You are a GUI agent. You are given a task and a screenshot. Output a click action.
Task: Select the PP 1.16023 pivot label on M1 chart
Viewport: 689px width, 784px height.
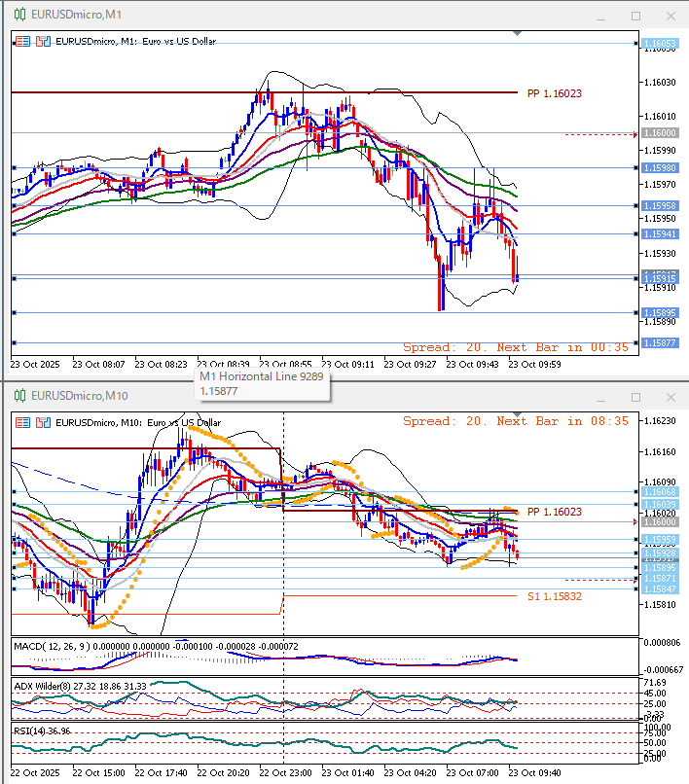[x=554, y=93]
